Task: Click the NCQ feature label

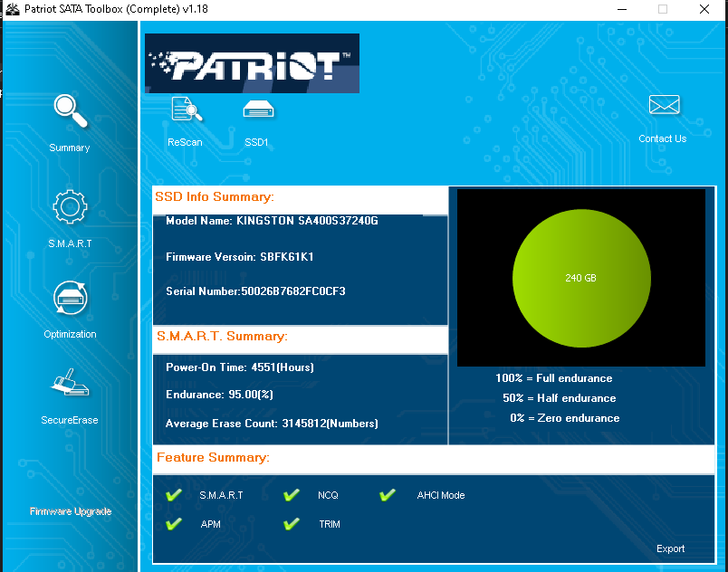Action: click(x=329, y=495)
